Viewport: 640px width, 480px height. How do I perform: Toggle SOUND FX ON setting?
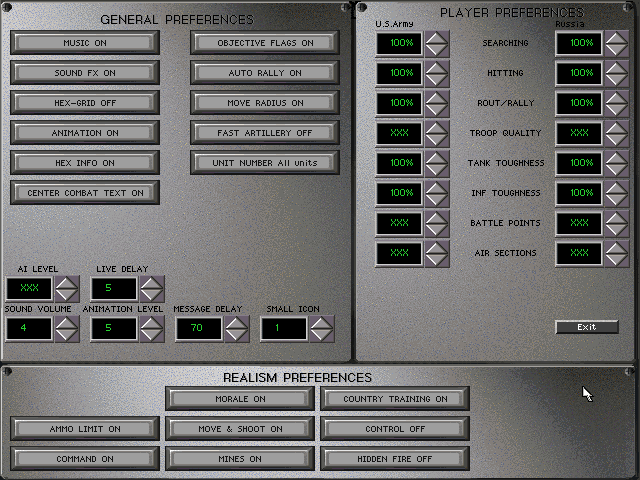[x=85, y=73]
